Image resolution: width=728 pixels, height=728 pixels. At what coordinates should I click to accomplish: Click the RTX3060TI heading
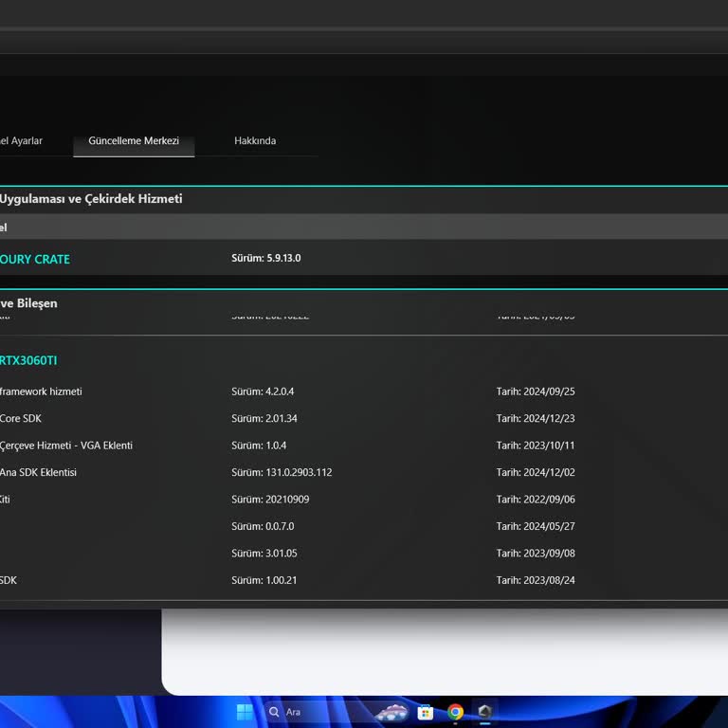28,360
